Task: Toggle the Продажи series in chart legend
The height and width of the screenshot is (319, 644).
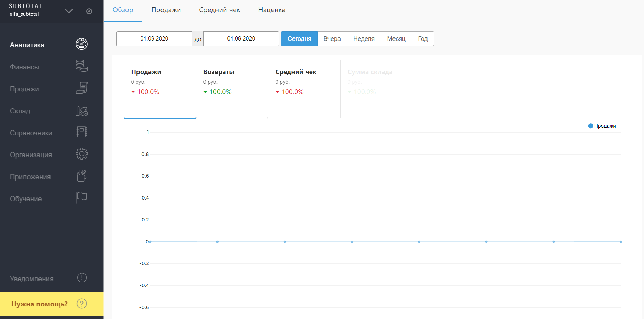Action: pyautogui.click(x=602, y=126)
